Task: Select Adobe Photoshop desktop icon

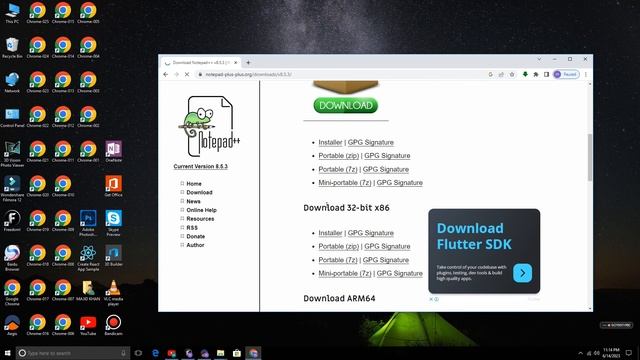Action: [88, 223]
